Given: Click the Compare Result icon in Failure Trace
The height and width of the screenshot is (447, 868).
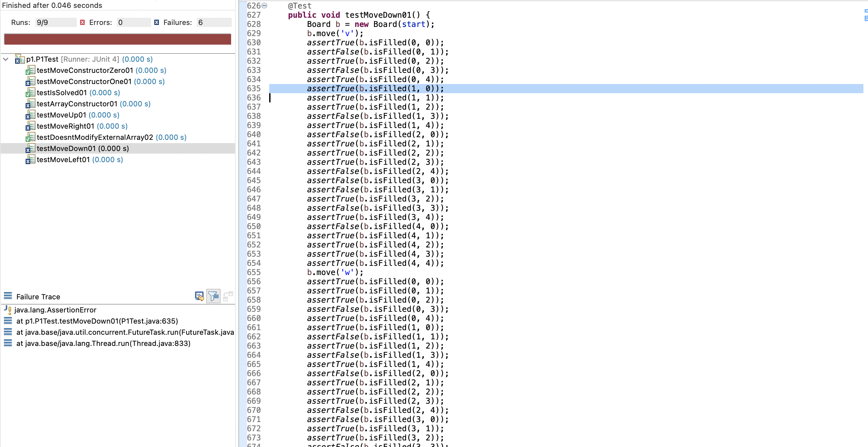Looking at the screenshot, I should point(228,296).
